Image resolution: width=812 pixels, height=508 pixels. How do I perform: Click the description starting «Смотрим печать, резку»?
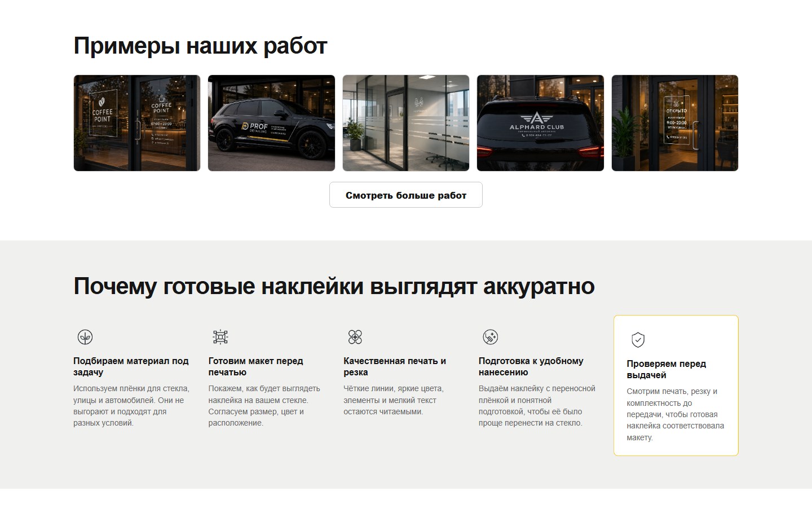pos(676,414)
